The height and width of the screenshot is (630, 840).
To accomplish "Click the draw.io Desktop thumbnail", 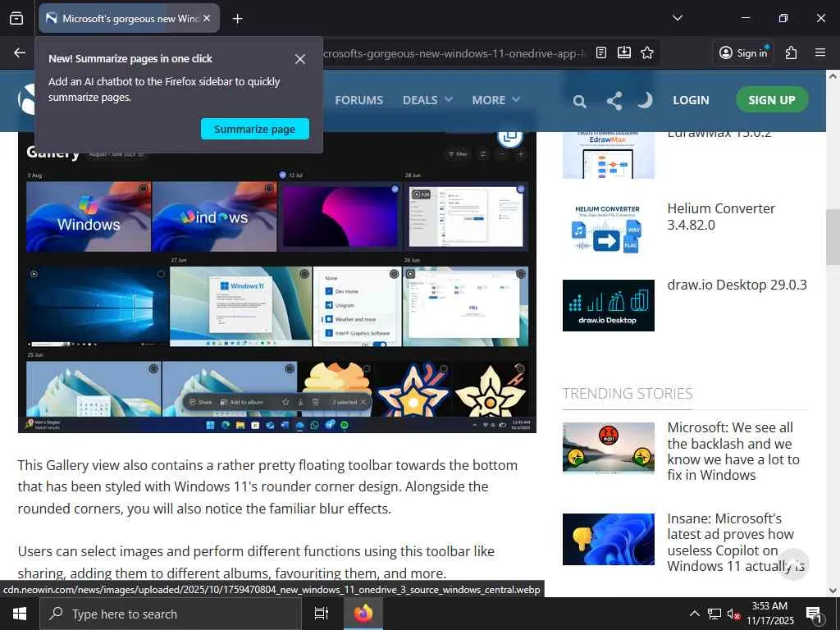I will 608,305.
